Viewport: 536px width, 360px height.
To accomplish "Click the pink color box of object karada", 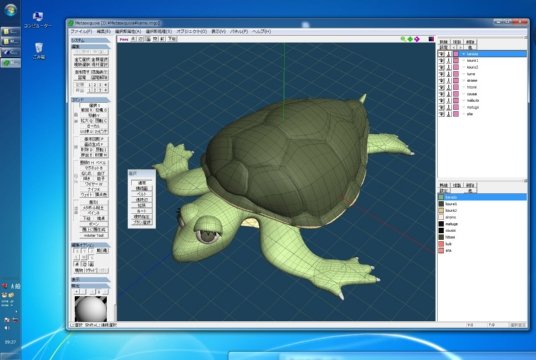I will [456, 54].
